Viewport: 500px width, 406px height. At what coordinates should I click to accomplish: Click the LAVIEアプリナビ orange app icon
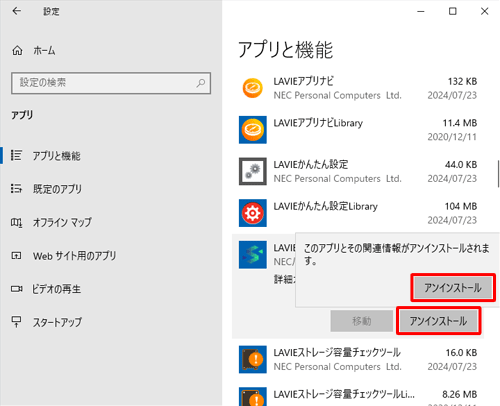tap(253, 88)
